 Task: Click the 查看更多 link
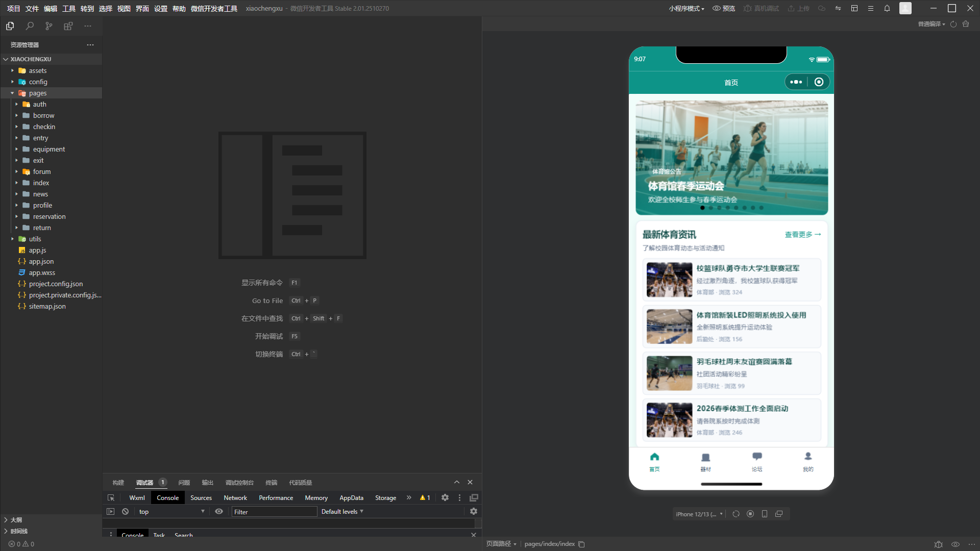(803, 235)
